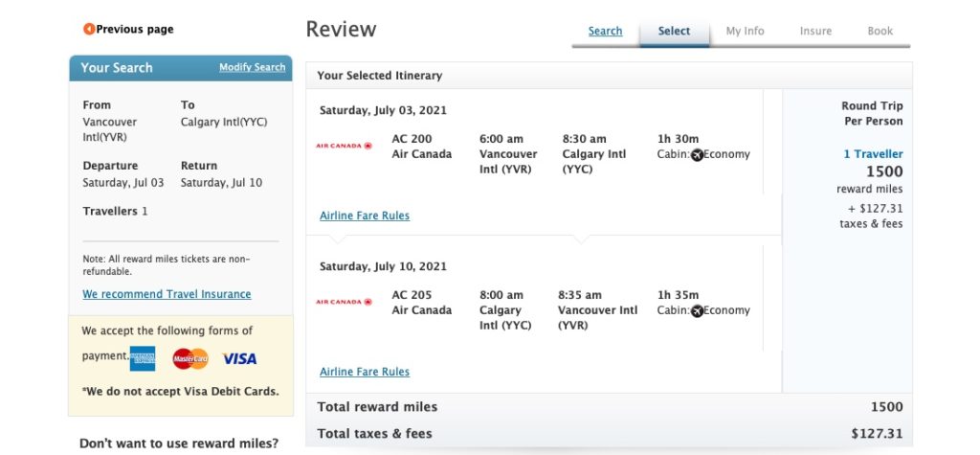This screenshot has width=980, height=455.
Task: Click the orange Previous page arrow icon
Action: point(89,29)
